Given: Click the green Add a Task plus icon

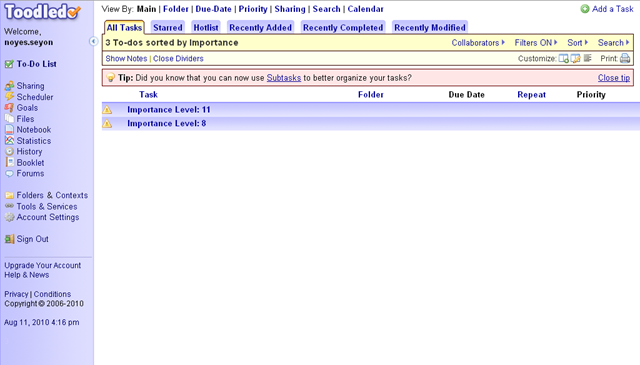Looking at the screenshot, I should pyautogui.click(x=585, y=9).
